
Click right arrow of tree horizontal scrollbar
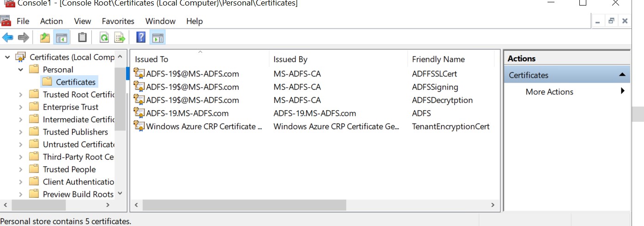point(108,205)
